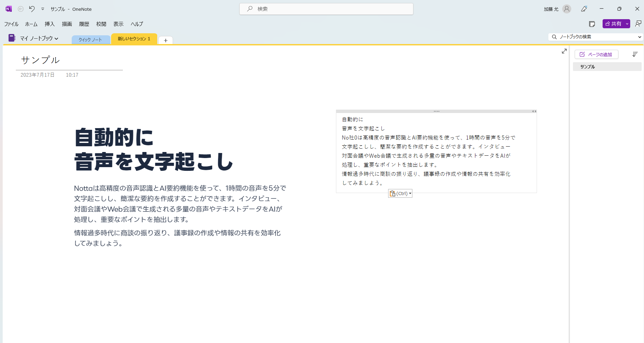Click the pen and sparkle icon
The width and height of the screenshot is (644, 343).
[x=584, y=9]
